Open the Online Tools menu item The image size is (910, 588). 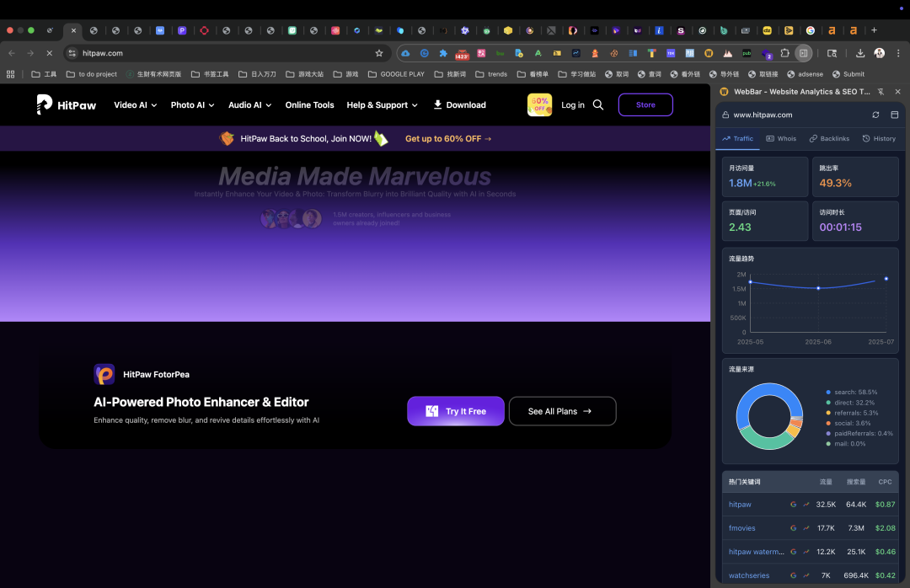click(309, 105)
